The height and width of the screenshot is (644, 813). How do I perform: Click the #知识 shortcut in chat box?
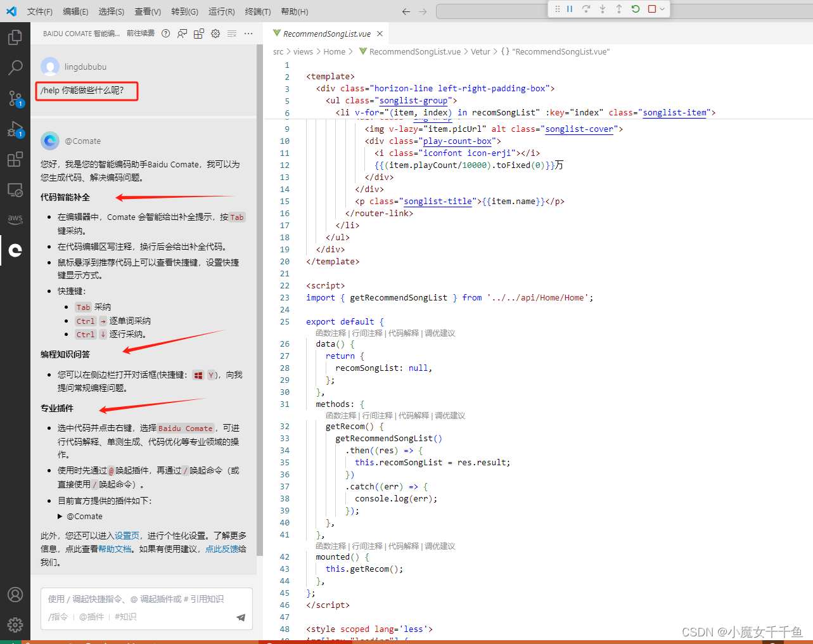[x=125, y=617]
